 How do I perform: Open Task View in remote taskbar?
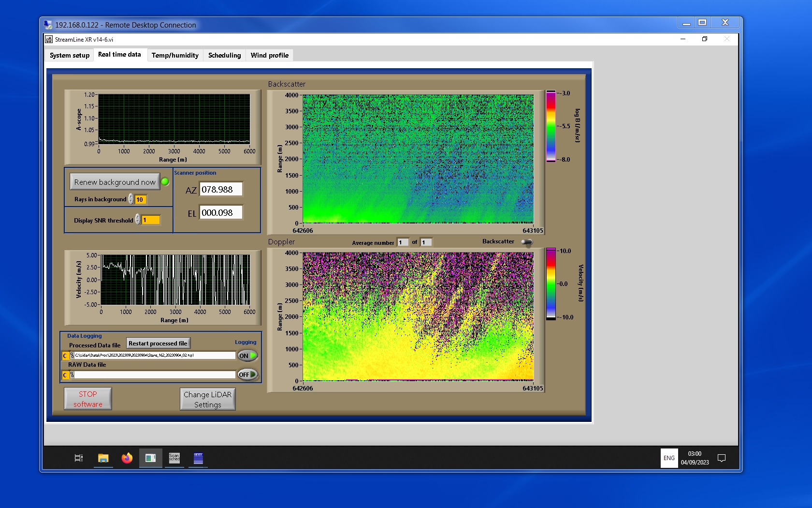tap(78, 458)
